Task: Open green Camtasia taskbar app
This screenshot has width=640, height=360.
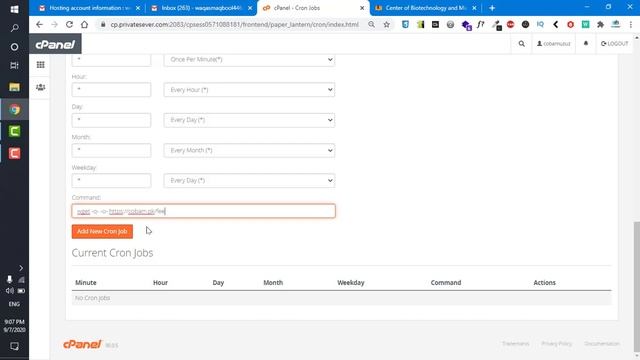Action: 14,131
